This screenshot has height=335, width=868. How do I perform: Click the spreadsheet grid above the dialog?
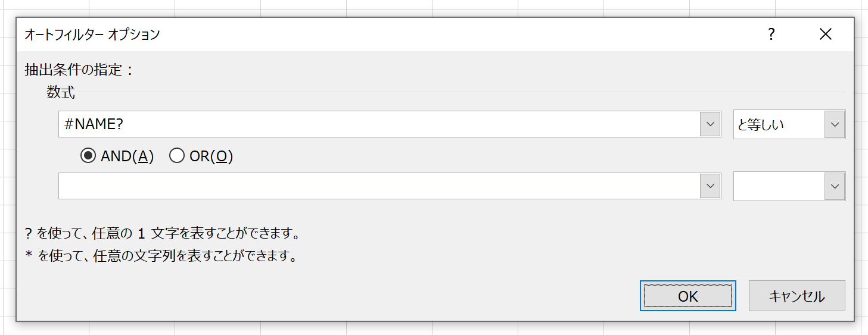pos(434,8)
